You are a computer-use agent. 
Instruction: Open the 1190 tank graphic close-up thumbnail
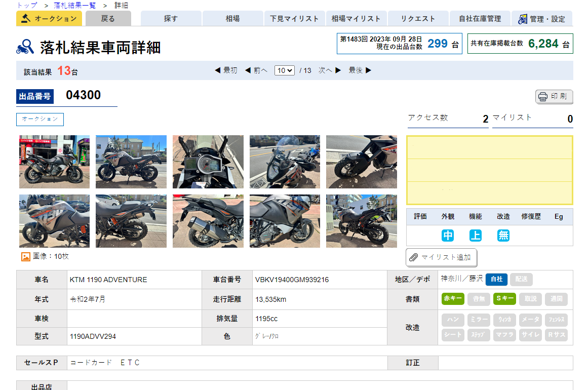pyautogui.click(x=54, y=221)
